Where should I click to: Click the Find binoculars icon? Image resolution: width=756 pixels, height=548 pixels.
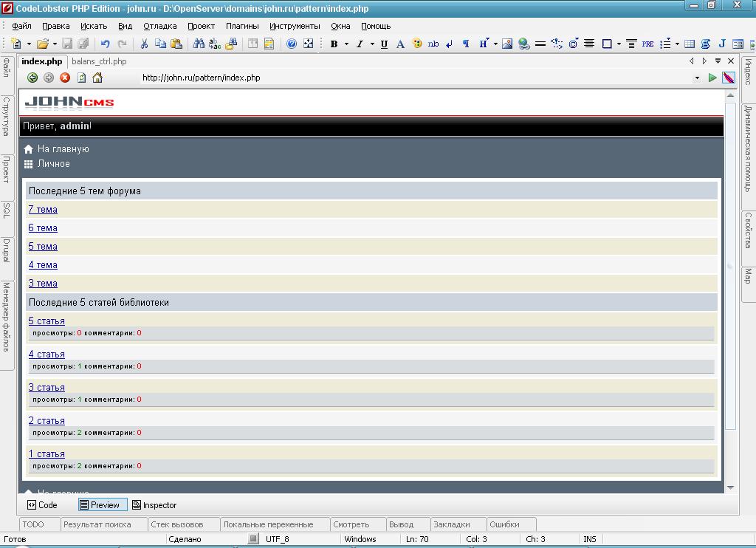pos(199,44)
